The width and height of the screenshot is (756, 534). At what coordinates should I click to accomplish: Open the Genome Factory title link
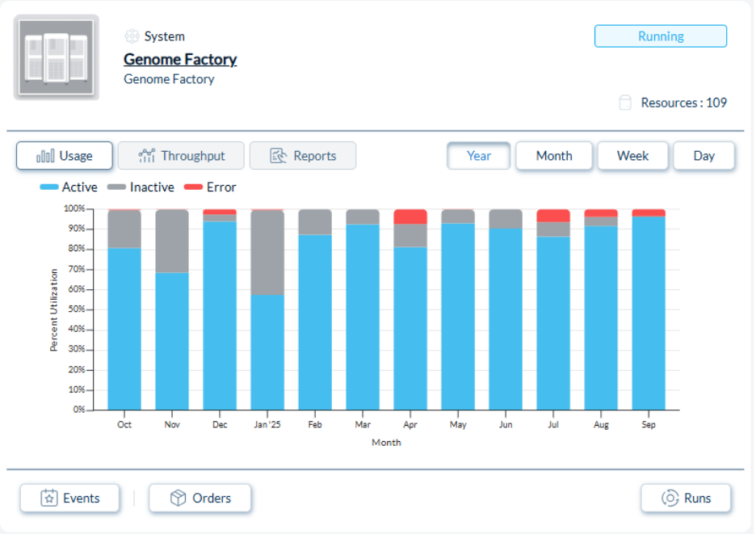[x=180, y=59]
